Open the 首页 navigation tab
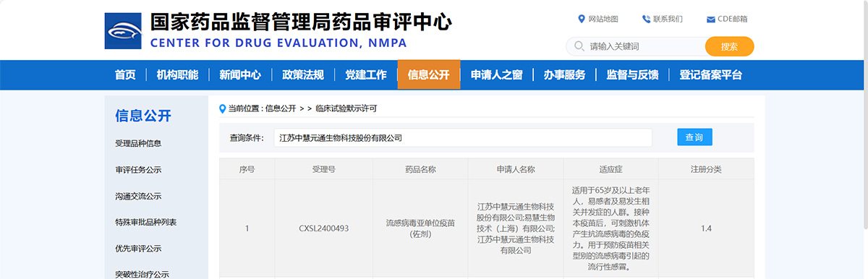 (x=125, y=74)
